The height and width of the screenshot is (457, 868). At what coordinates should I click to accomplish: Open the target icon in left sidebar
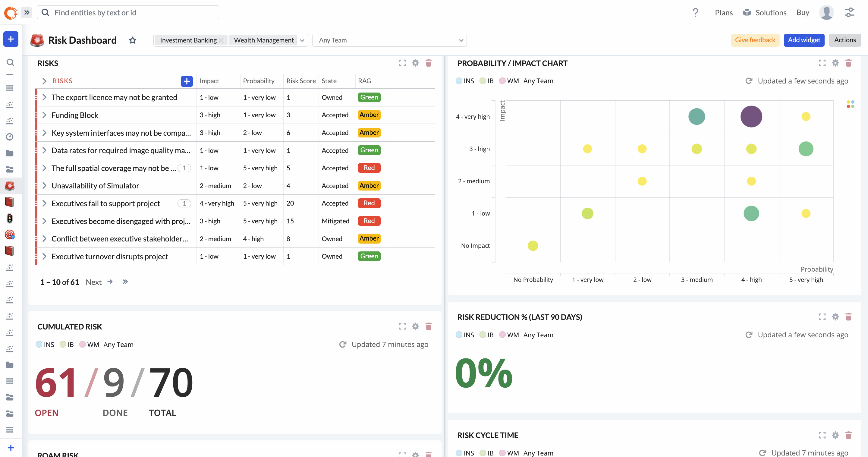pyautogui.click(x=10, y=235)
